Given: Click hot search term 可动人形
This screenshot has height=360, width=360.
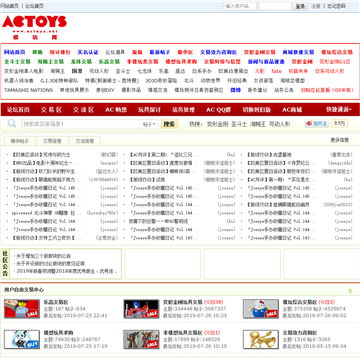Looking at the screenshot, I should point(280,124).
